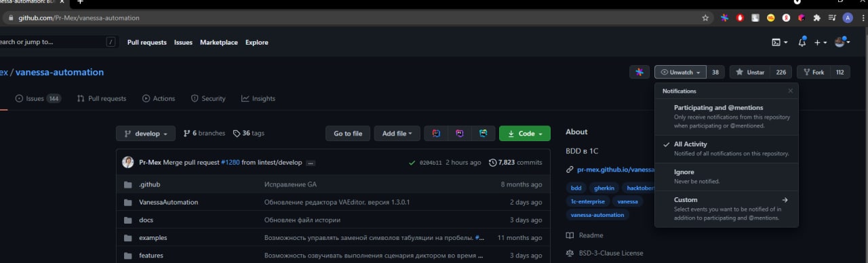Click the vanessa-automation repository name

(60, 73)
